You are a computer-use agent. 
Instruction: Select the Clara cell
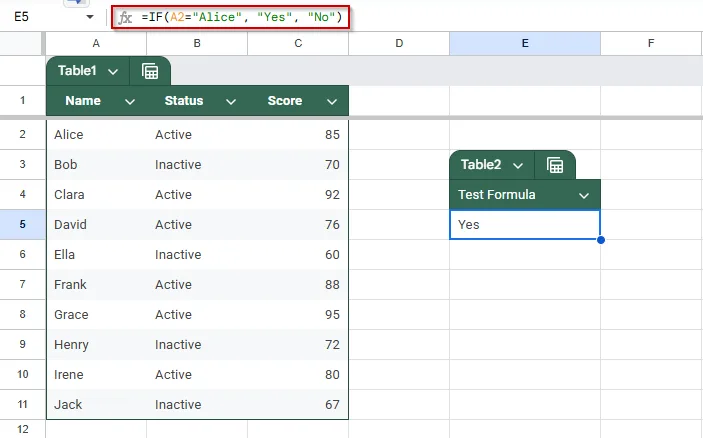(96, 195)
